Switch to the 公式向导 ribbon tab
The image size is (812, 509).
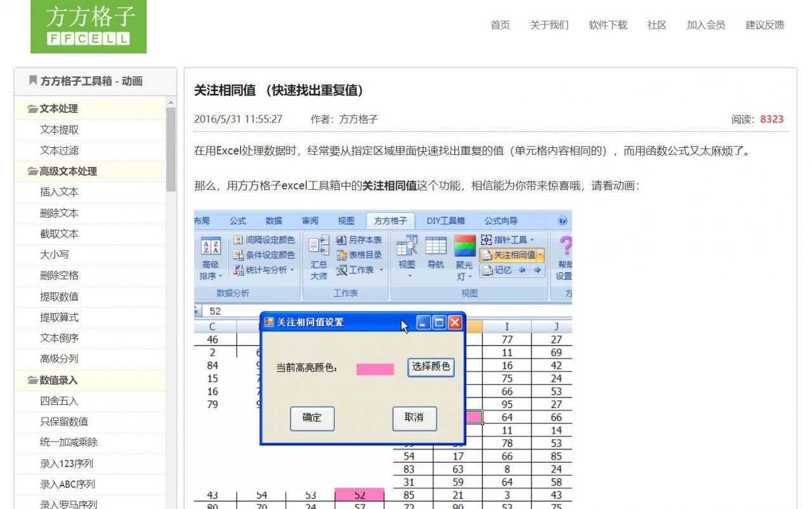pos(501,221)
